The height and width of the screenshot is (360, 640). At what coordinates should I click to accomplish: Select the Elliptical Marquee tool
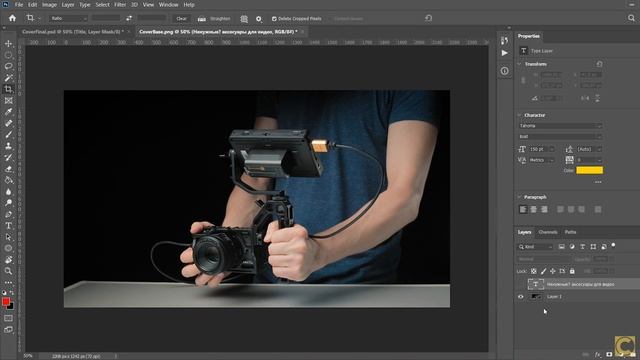point(8,55)
